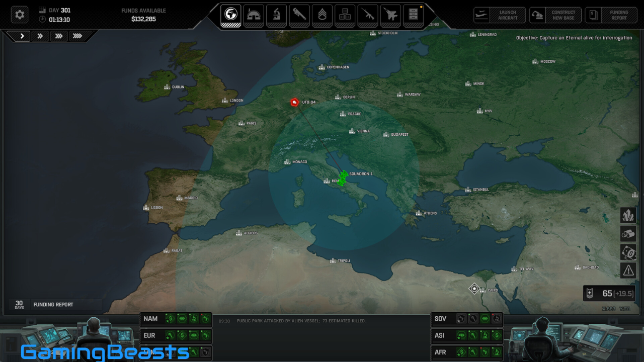This screenshot has width=644, height=362.
Task: Click the NAM region microscope icon
Action: 194,318
